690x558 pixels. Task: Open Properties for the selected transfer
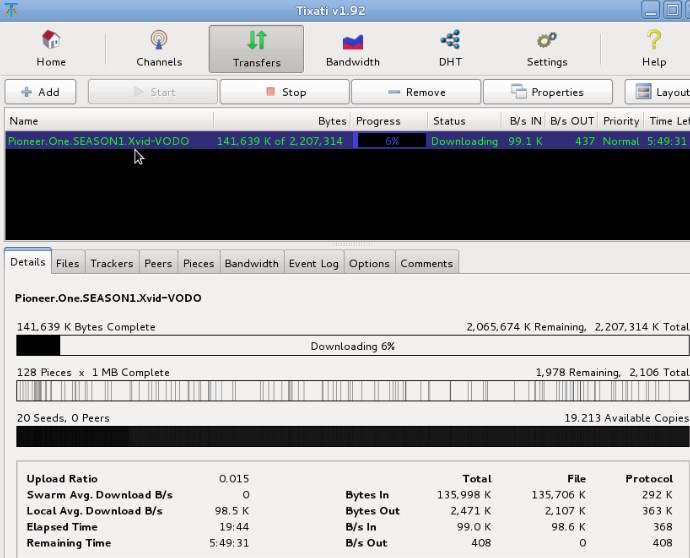click(547, 92)
